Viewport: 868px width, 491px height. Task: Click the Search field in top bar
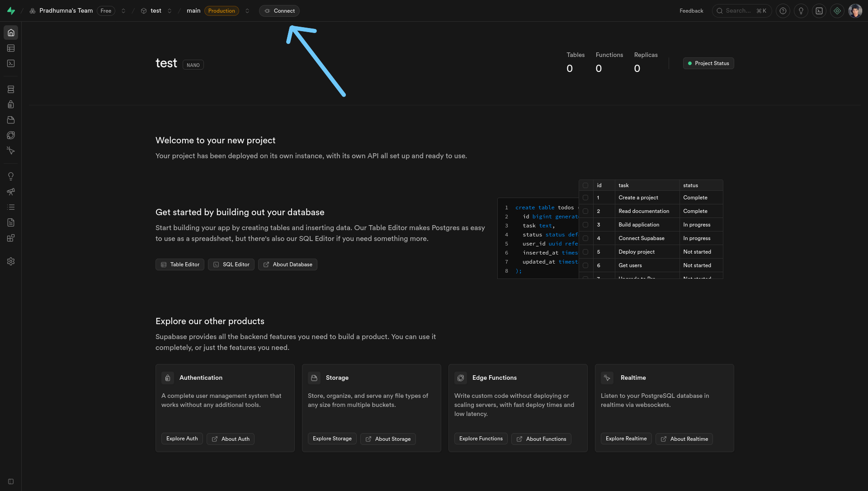741,11
